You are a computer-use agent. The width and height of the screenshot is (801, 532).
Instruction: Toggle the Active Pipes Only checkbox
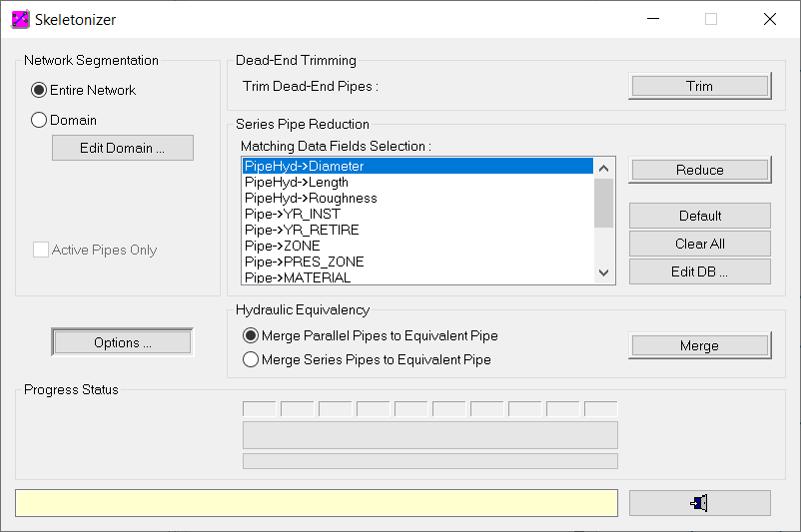(x=41, y=250)
